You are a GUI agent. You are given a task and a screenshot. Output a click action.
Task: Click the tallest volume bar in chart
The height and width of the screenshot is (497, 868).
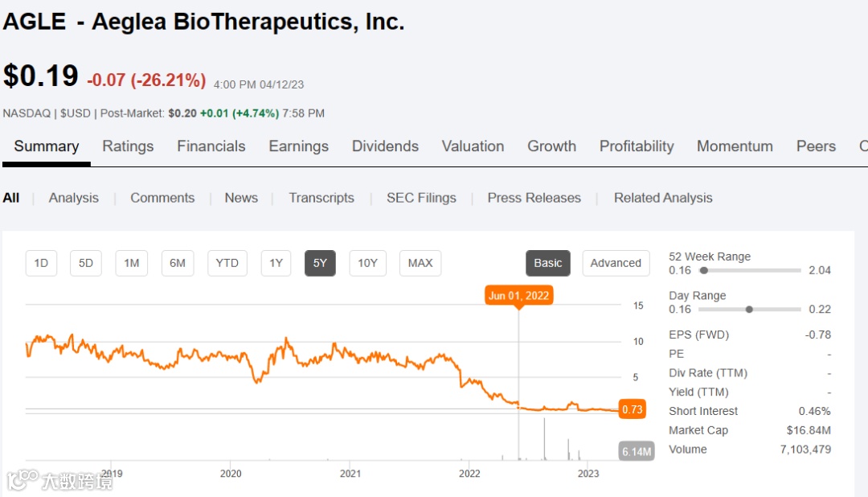(544, 439)
